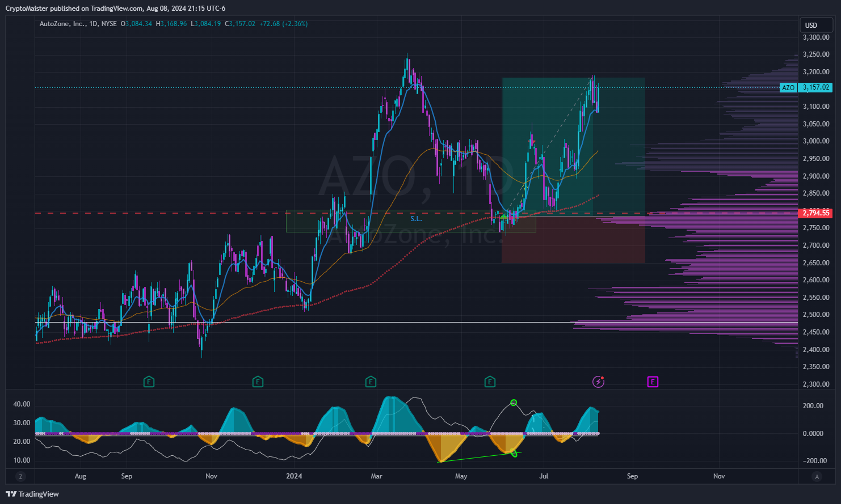
Task: Click the S.L. zone label
Action: [416, 219]
